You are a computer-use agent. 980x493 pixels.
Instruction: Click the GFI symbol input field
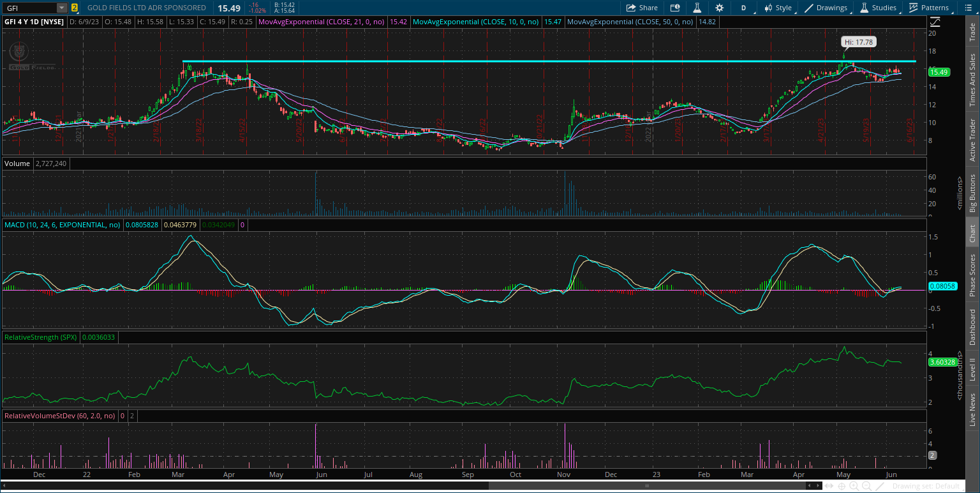coord(29,8)
